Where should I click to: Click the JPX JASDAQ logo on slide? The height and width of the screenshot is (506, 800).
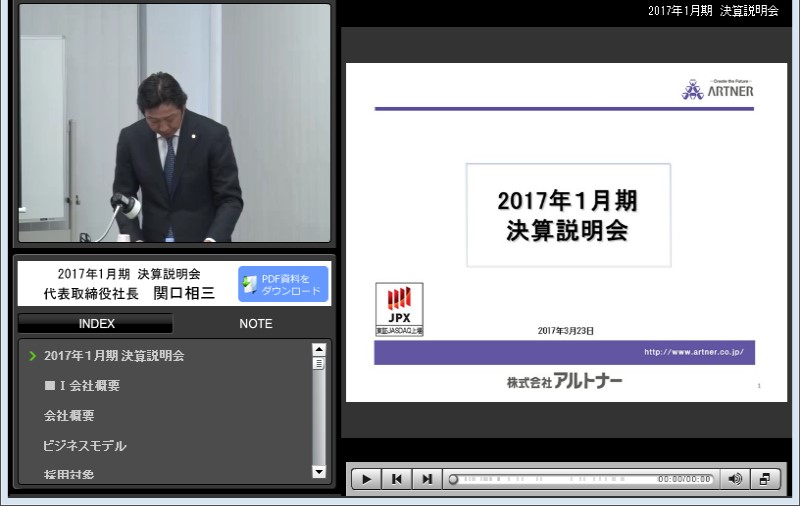[399, 309]
